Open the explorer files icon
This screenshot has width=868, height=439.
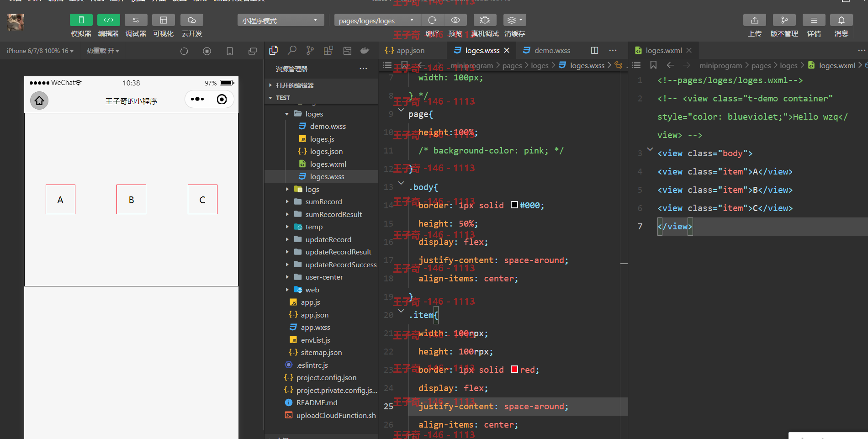point(274,50)
